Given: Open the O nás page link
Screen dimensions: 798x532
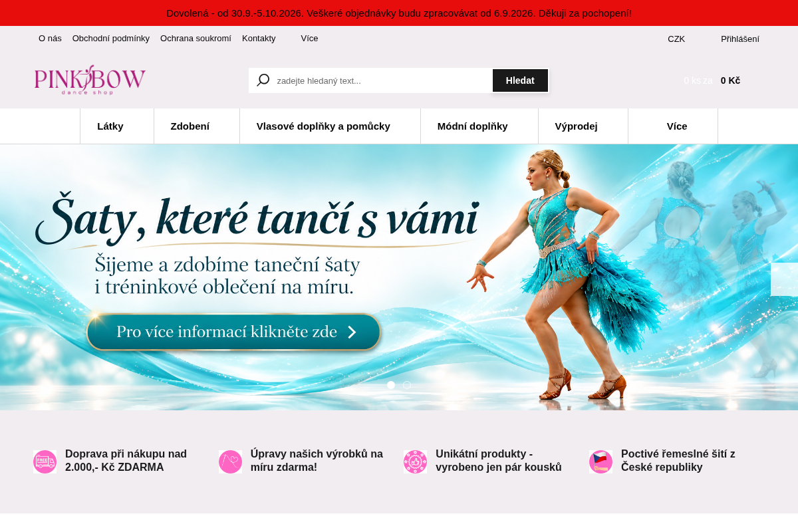Looking at the screenshot, I should coord(50,39).
